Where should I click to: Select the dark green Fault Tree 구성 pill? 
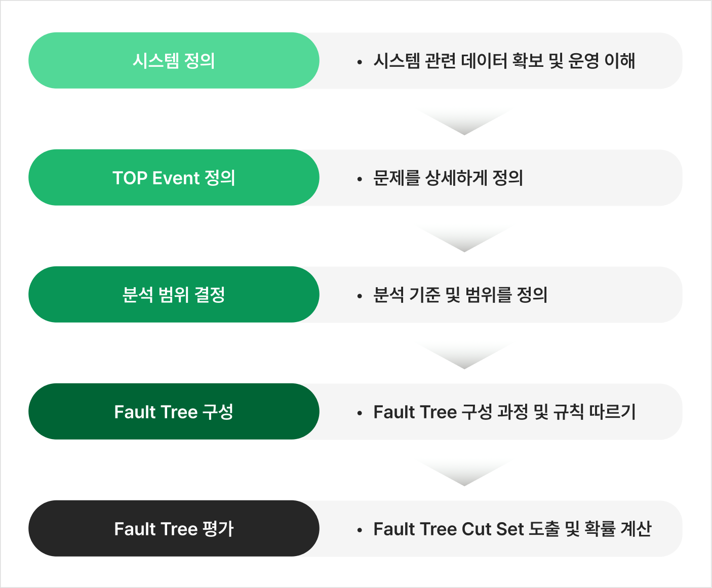click(174, 412)
